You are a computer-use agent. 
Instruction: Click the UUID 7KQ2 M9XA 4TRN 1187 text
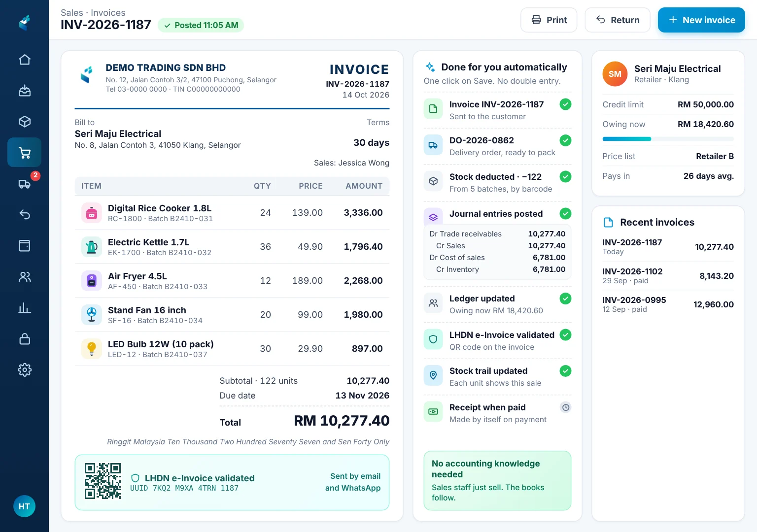coord(184,488)
